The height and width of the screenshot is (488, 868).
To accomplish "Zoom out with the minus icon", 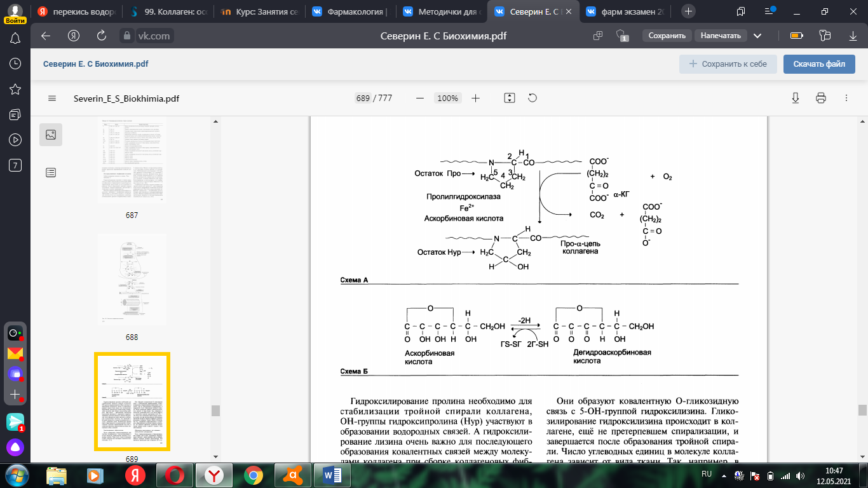I will pos(420,98).
